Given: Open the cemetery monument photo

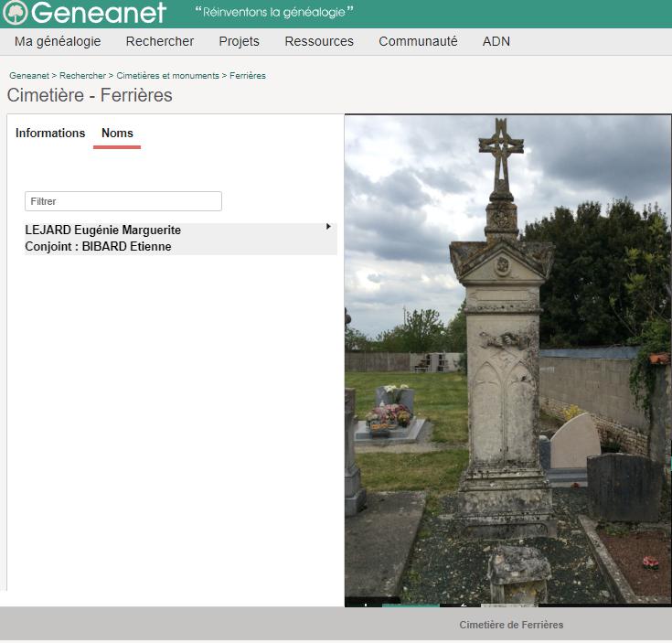Looking at the screenshot, I should (x=507, y=360).
